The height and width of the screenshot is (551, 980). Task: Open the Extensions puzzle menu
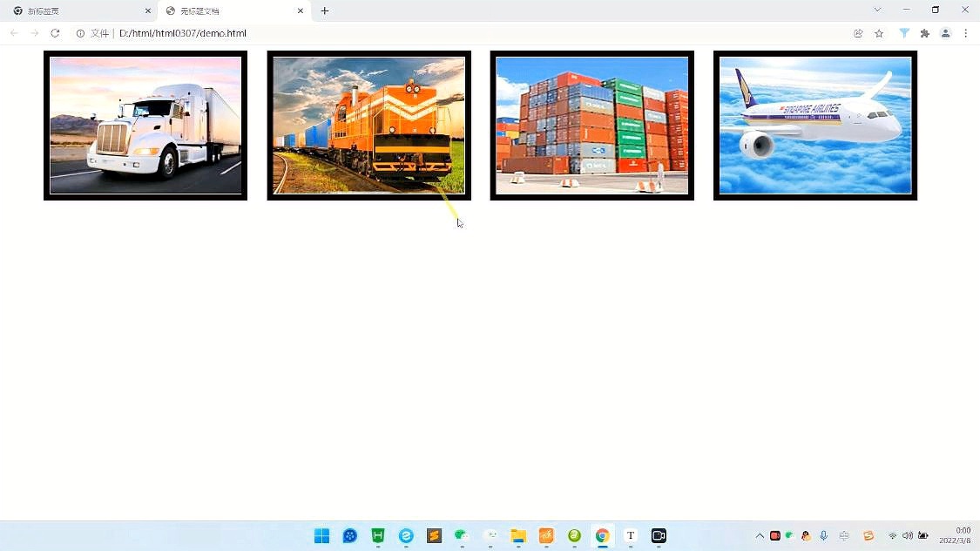click(x=925, y=33)
